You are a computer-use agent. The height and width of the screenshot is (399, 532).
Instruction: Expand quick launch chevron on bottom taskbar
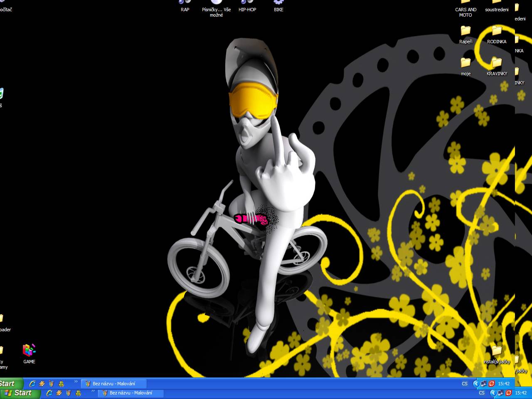click(x=93, y=391)
